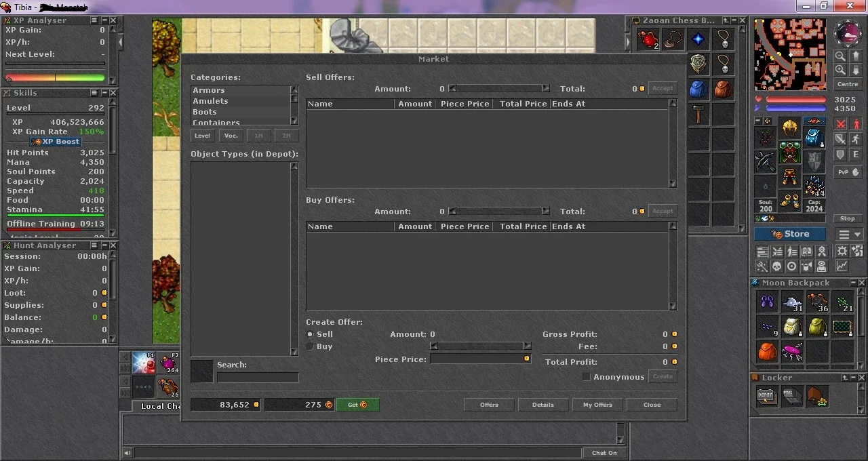The width and height of the screenshot is (868, 461).
Task: Click the compass rose on the minimap panel
Action: 848,33
